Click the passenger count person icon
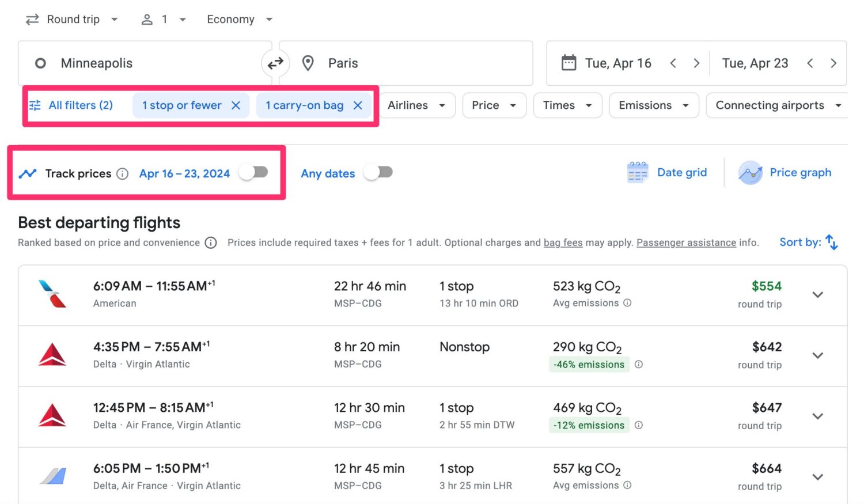 (x=146, y=19)
